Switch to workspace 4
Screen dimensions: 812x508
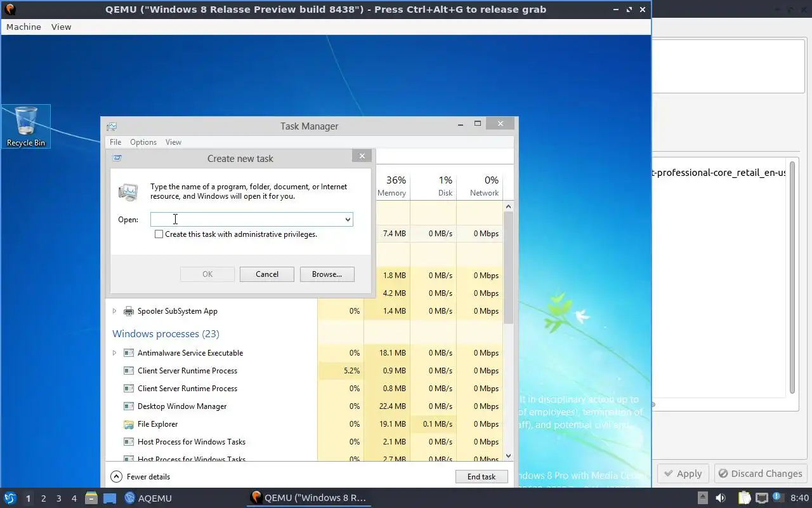tap(74, 498)
